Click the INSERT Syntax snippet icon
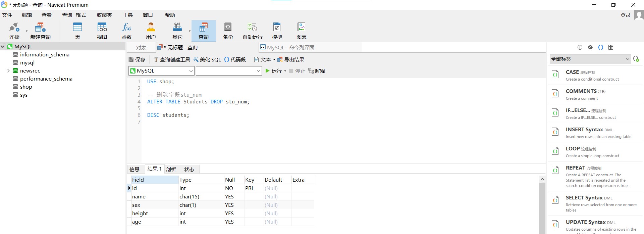The height and width of the screenshot is (234, 644). [555, 132]
